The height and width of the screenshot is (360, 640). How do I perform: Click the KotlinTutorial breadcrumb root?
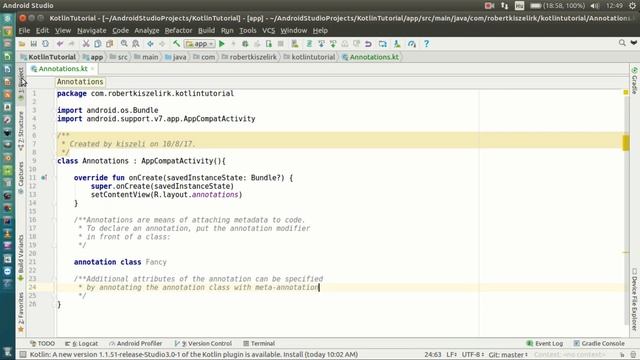point(48,57)
